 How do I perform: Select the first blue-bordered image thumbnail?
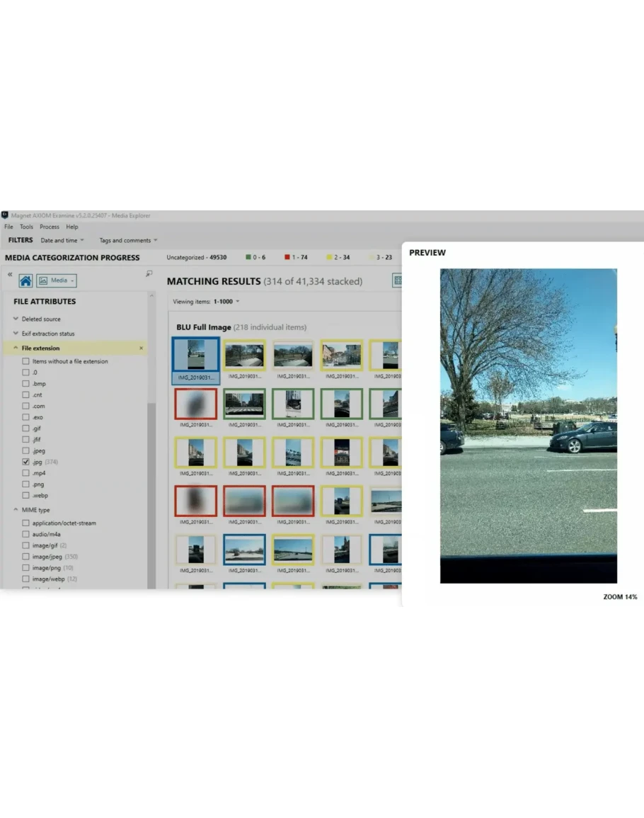(196, 354)
